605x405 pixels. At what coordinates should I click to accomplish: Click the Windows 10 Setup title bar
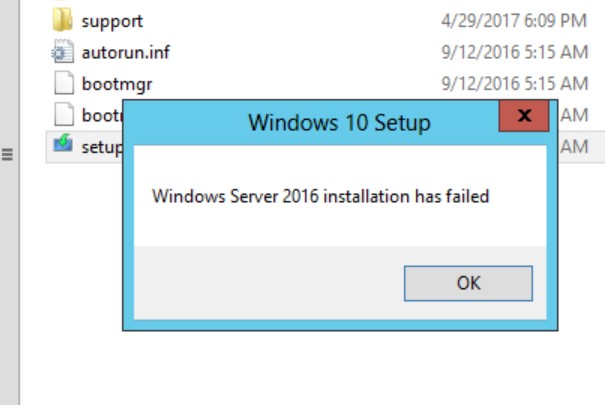(338, 124)
